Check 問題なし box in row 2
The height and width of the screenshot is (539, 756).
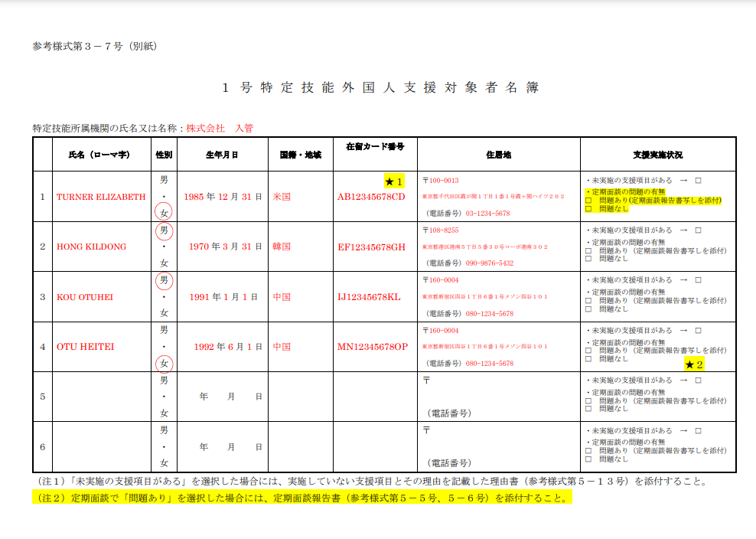point(588,259)
